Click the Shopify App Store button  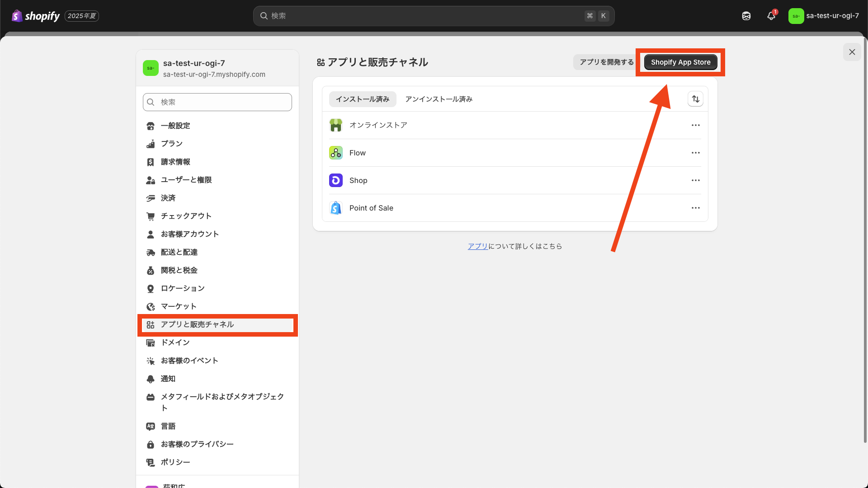(680, 62)
